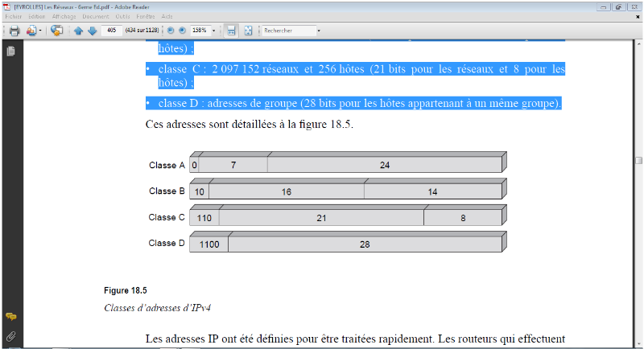Viewport: 644px width, 349px height.
Task: Open the Document menu
Action: tap(95, 16)
